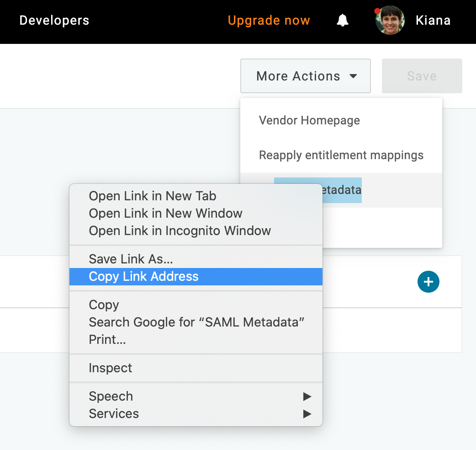Click Vendor Homepage in the actions menu
Viewport: 476px width, 450px height.
(x=309, y=120)
